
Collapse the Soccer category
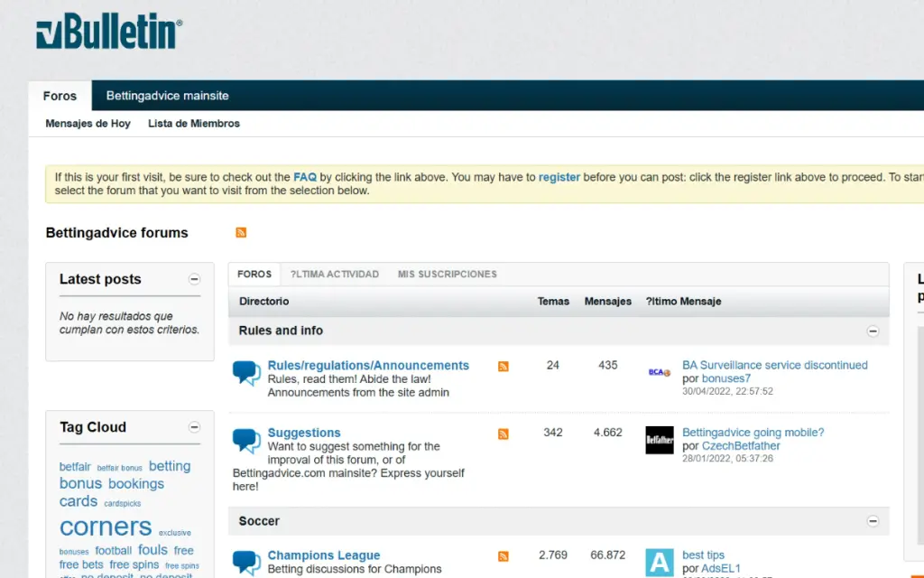(x=873, y=521)
